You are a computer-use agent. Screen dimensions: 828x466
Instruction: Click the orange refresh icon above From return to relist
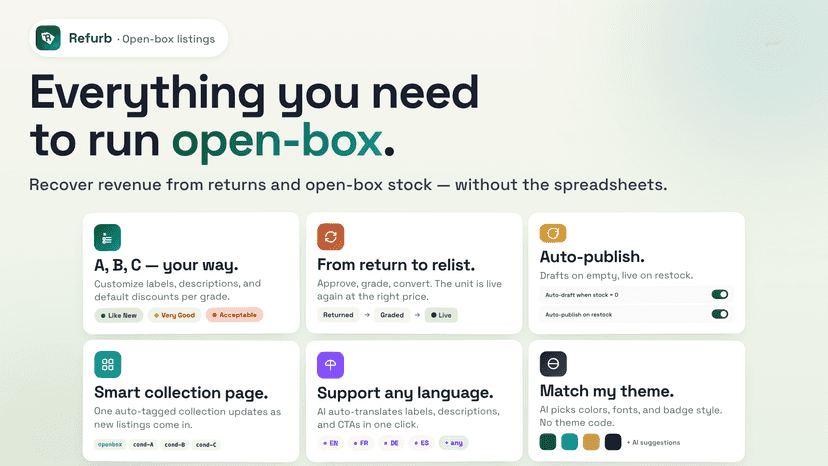point(331,237)
